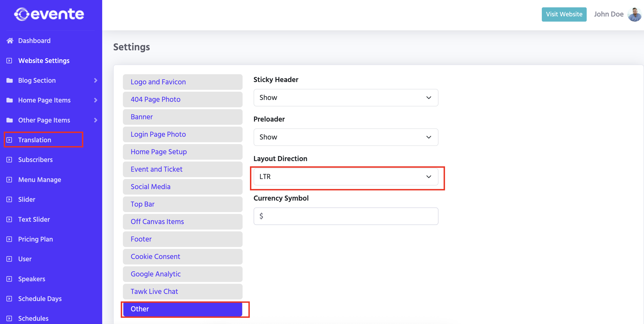Click the Subscribers sidebar icon
The height and width of the screenshot is (324, 644).
(9, 160)
